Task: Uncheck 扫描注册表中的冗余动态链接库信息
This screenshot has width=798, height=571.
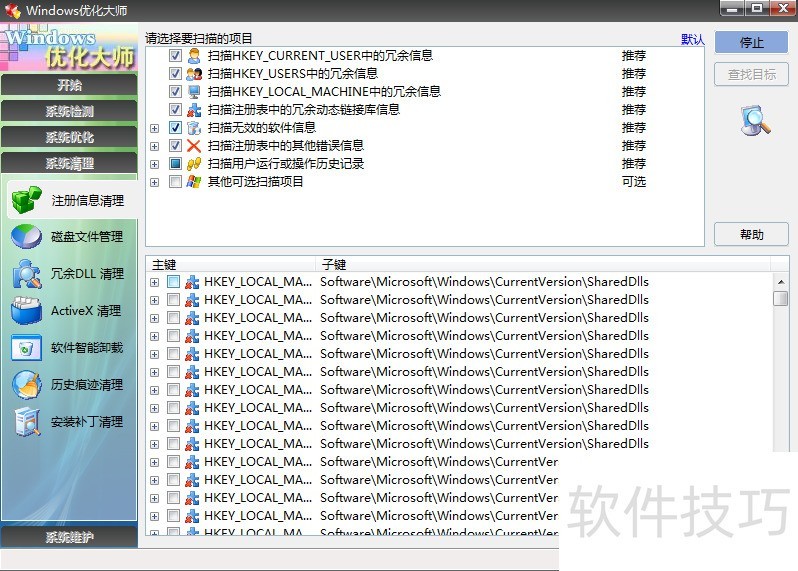Action: click(x=175, y=109)
